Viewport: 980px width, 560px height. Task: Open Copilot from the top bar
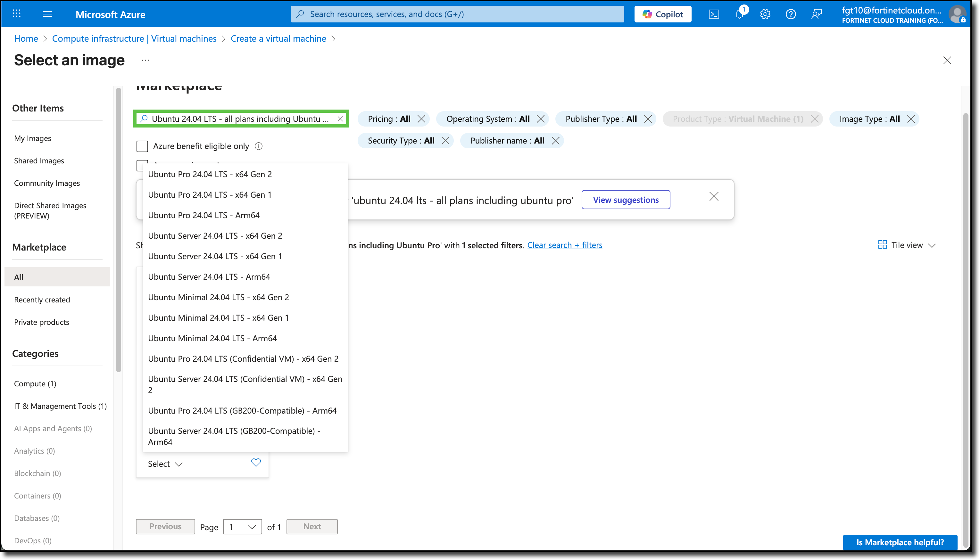662,14
